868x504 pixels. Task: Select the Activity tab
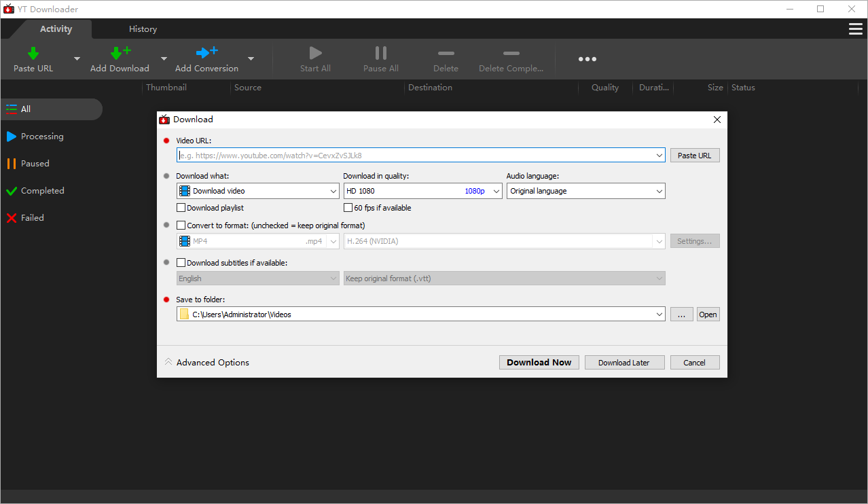point(56,29)
